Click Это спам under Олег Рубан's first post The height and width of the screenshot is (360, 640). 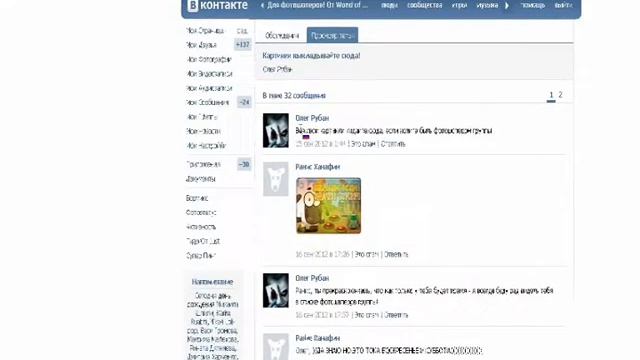(x=363, y=144)
